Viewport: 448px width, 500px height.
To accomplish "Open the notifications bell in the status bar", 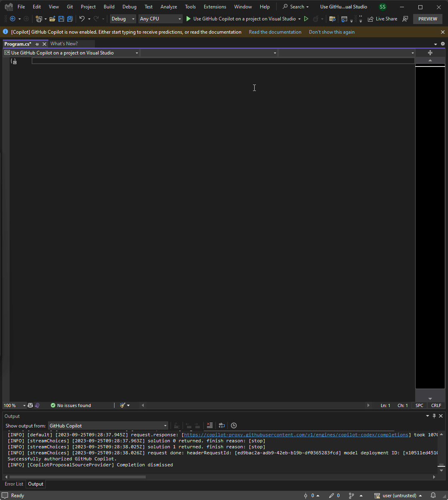I will [x=433, y=496].
